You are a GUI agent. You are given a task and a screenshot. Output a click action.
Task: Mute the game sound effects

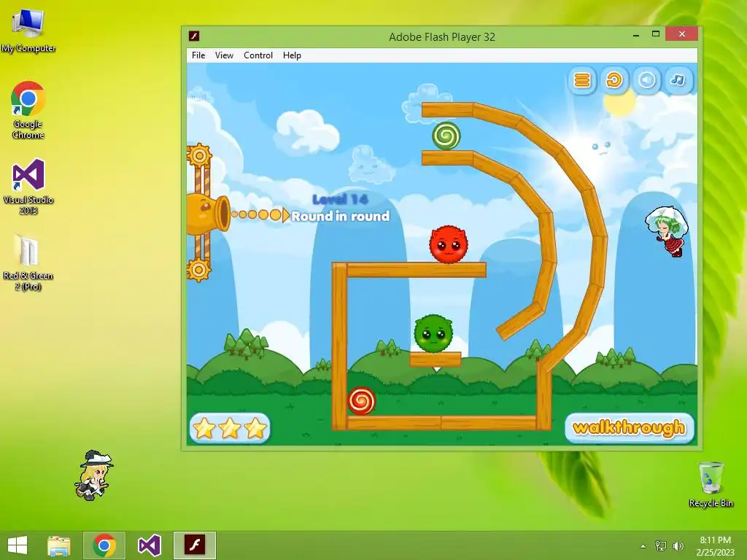tap(646, 80)
